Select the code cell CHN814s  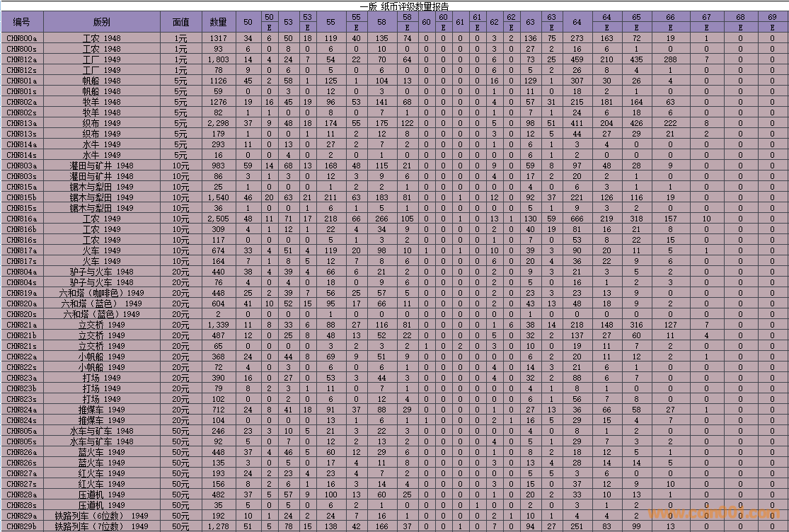click(22, 155)
